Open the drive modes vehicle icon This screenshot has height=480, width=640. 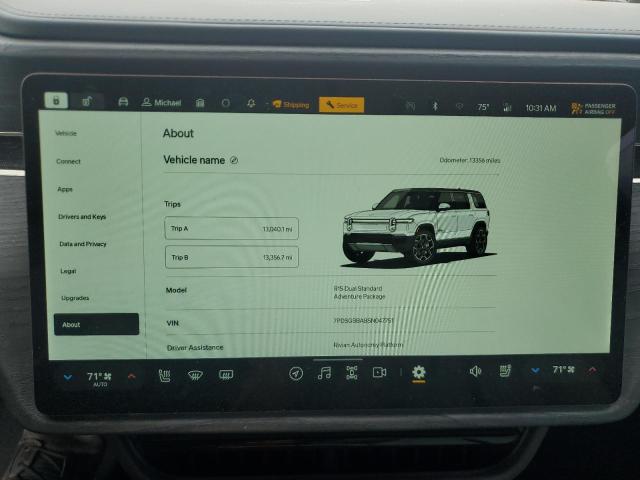pyautogui.click(x=352, y=373)
